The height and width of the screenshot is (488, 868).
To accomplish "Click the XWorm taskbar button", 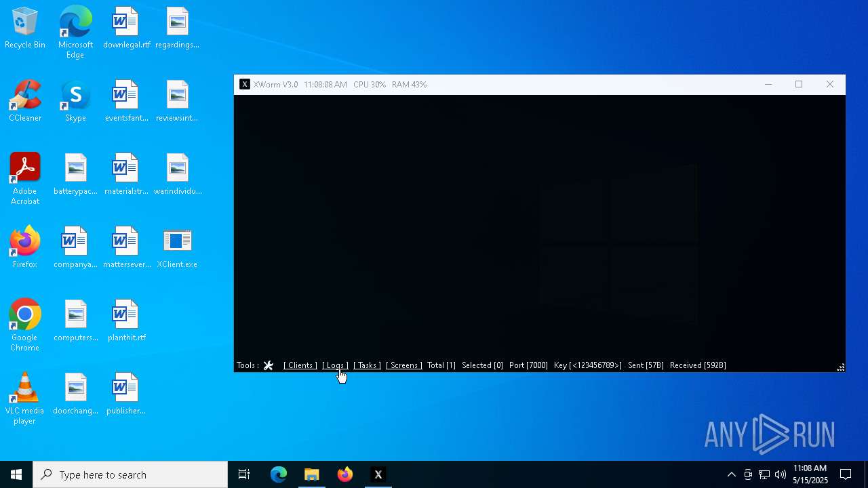I will (378, 474).
